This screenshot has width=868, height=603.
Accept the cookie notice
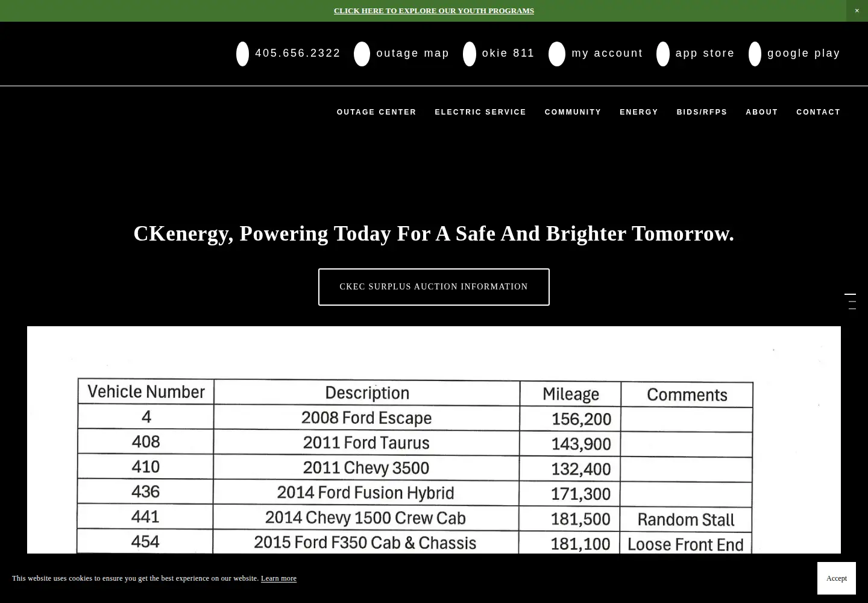(x=836, y=578)
